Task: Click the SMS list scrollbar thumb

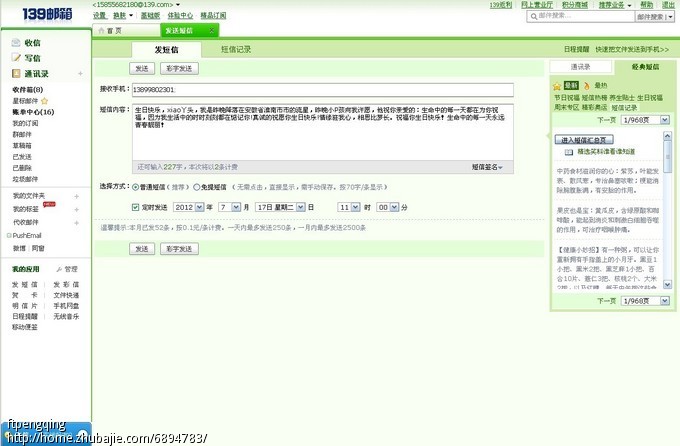Action: pyautogui.click(x=667, y=157)
